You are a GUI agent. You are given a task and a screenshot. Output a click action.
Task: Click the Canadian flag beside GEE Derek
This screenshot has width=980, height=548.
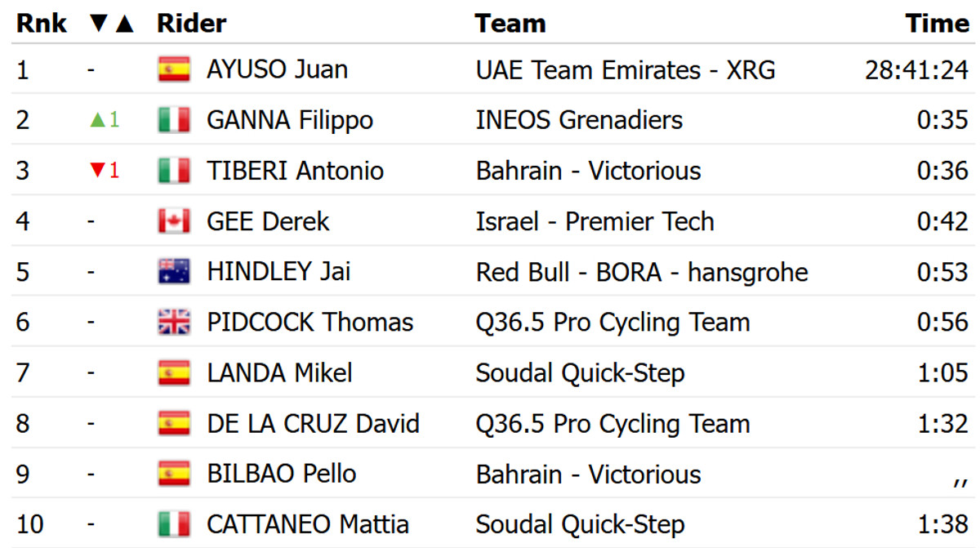[x=173, y=221]
